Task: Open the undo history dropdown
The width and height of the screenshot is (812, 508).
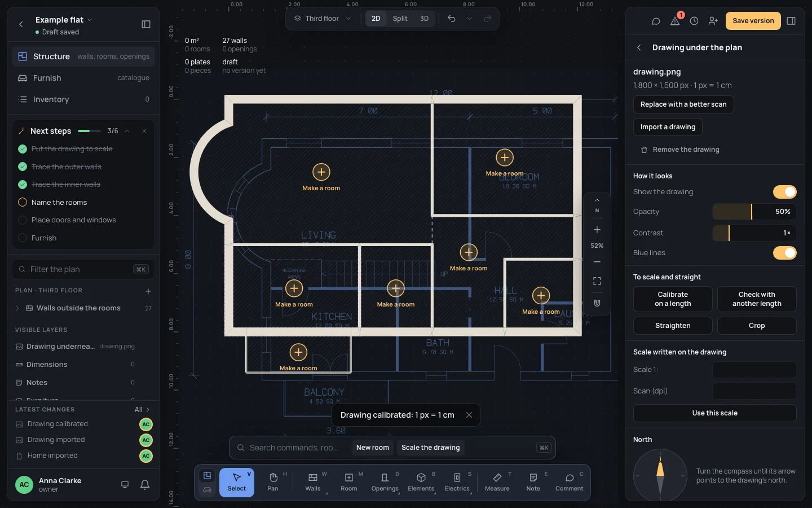Action: [x=469, y=19]
